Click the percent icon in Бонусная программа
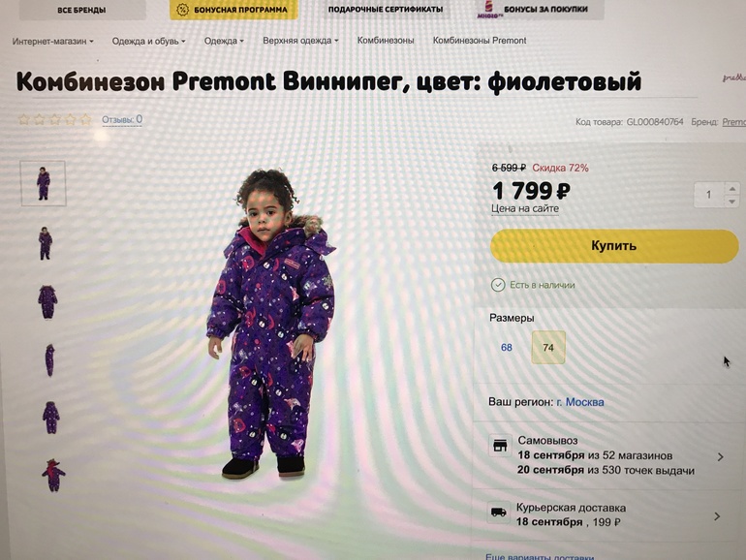Screen dimensions: 746x560 [x=182, y=10]
